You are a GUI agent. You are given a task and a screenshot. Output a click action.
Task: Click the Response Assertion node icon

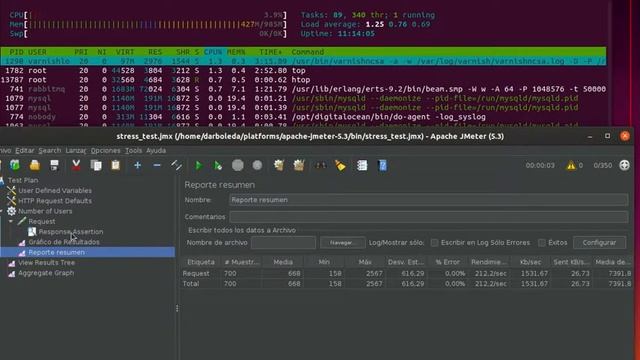pyautogui.click(x=32, y=231)
